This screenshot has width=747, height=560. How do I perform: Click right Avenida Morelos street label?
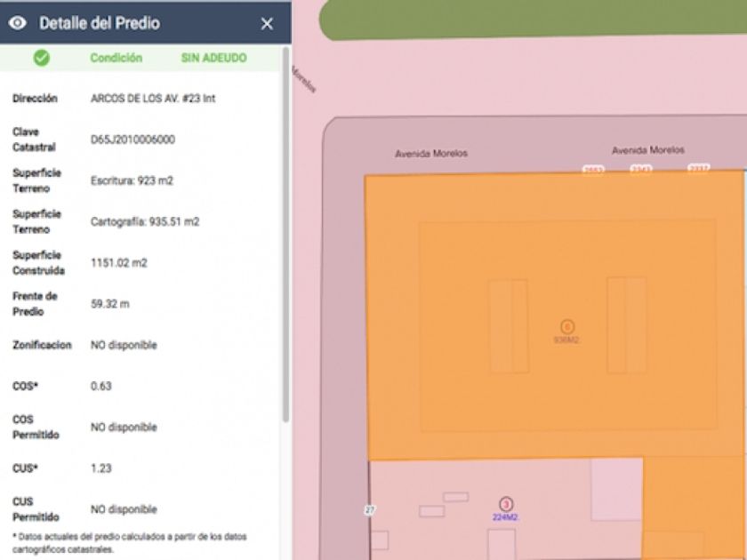pyautogui.click(x=648, y=150)
